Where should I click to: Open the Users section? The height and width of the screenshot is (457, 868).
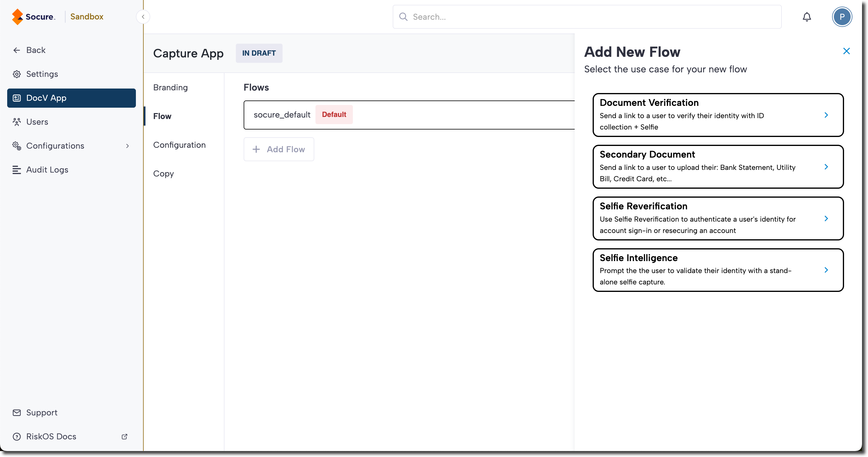tap(37, 122)
